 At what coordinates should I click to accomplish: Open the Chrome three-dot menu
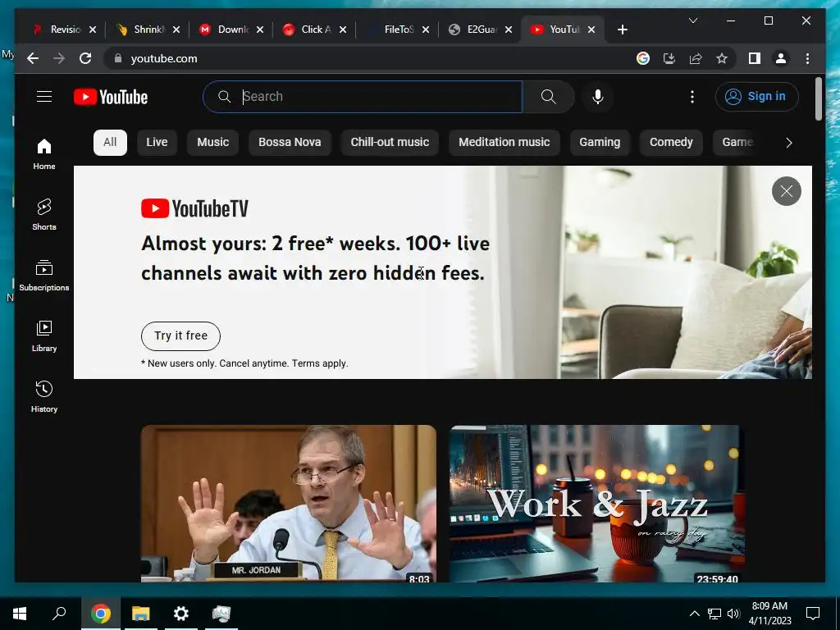807,58
